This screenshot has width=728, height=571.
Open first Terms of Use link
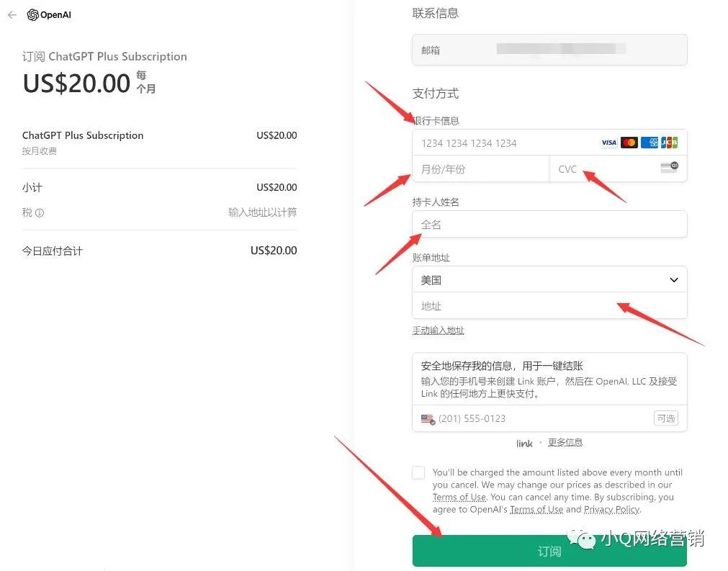click(459, 497)
